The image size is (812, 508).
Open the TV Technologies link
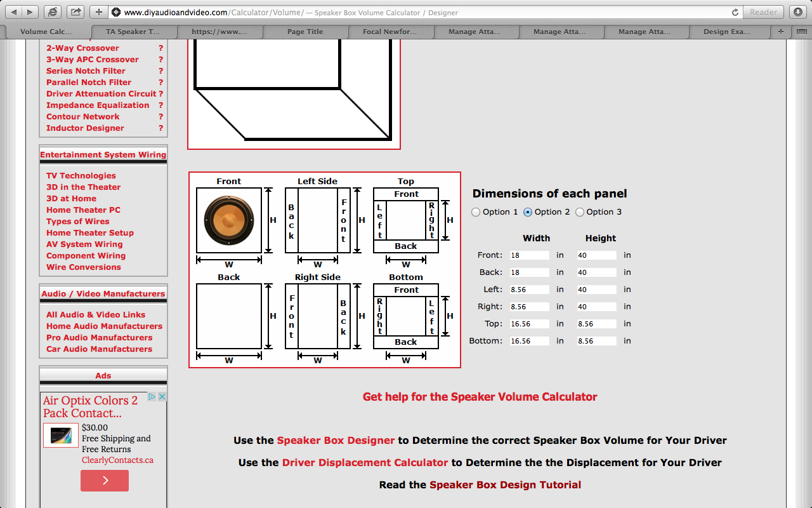click(81, 176)
